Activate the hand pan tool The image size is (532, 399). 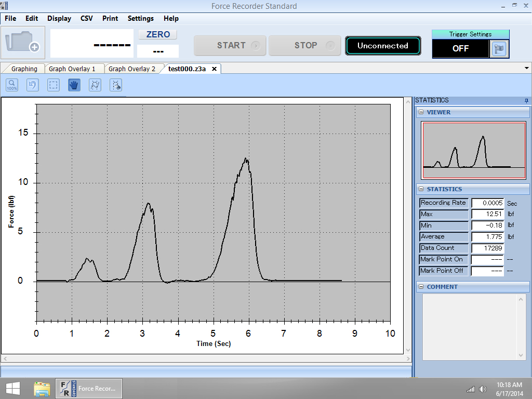click(74, 85)
